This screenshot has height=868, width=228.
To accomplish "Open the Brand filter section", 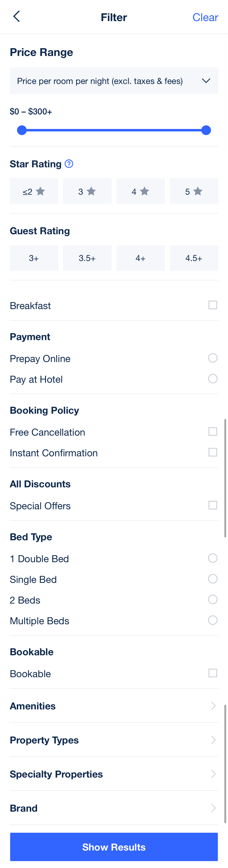I will pos(114,808).
